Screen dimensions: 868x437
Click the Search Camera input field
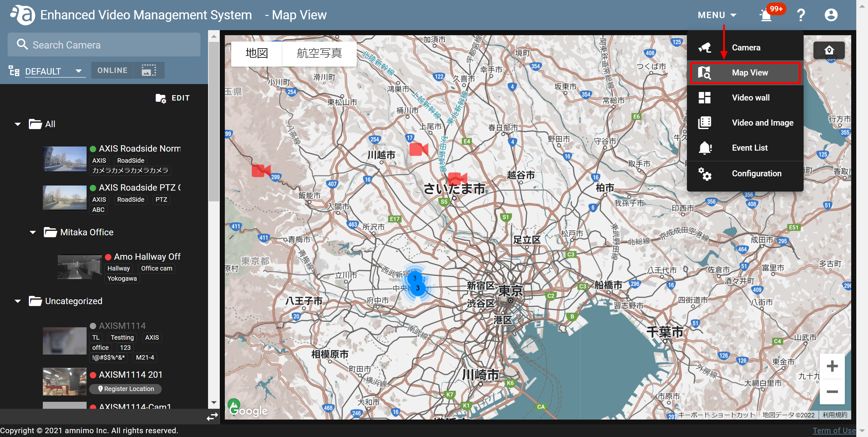(x=104, y=45)
